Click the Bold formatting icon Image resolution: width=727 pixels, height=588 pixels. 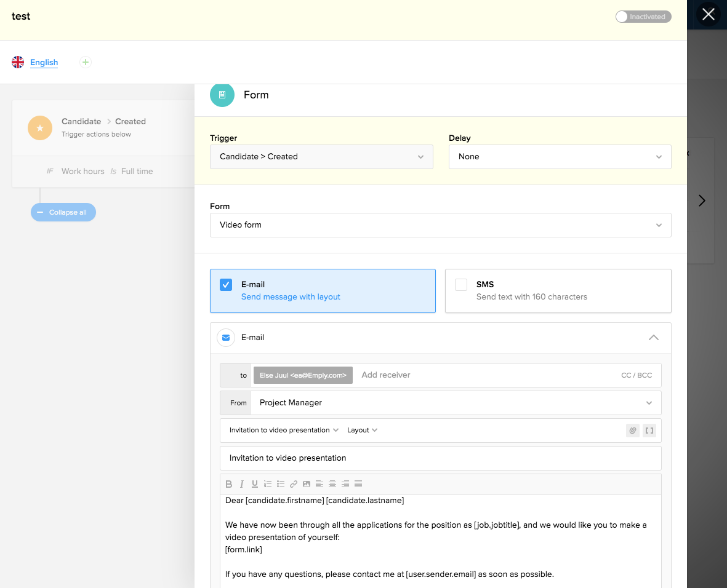point(229,484)
